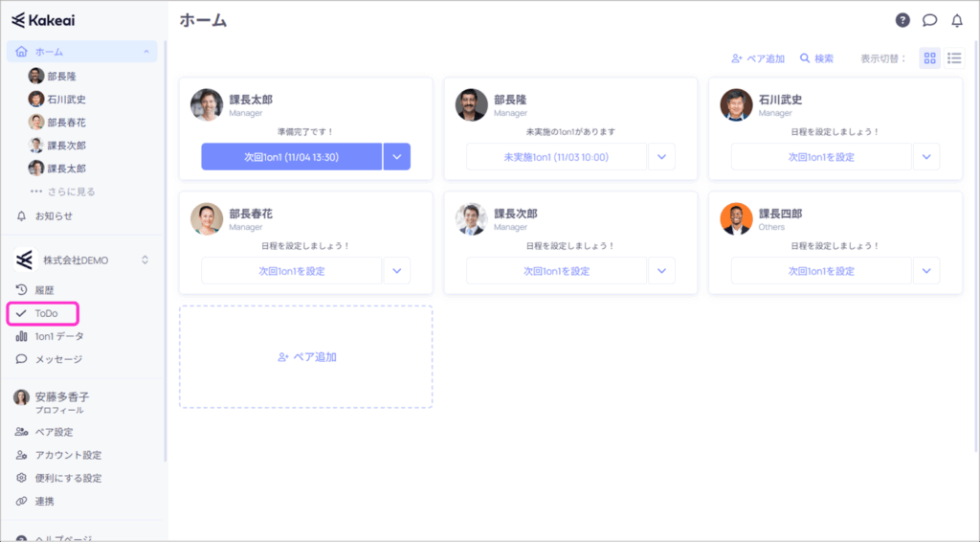Switch to list view display
980x542 pixels.
(954, 58)
